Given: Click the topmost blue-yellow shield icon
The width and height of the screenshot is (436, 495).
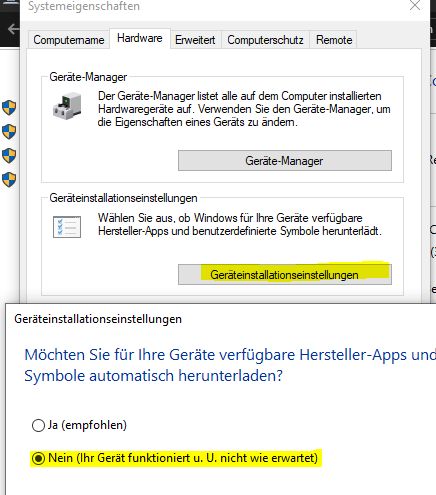Looking at the screenshot, I should pyautogui.click(x=9, y=108).
